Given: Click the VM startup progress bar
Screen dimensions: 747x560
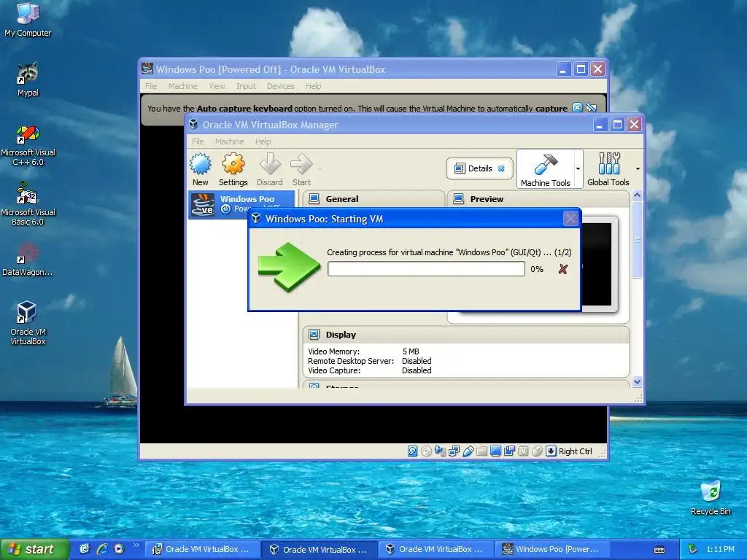Looking at the screenshot, I should [x=426, y=269].
